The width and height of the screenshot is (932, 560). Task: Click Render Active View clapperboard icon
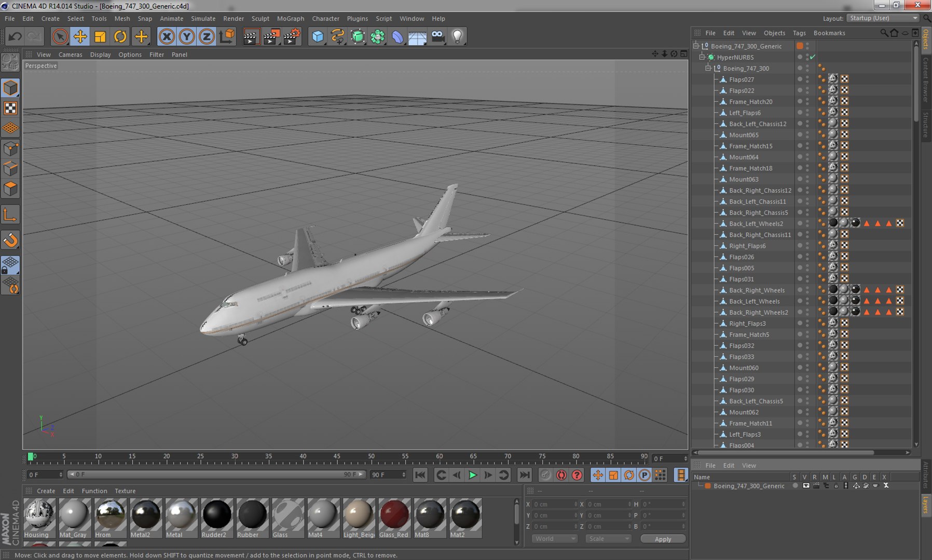click(x=251, y=36)
